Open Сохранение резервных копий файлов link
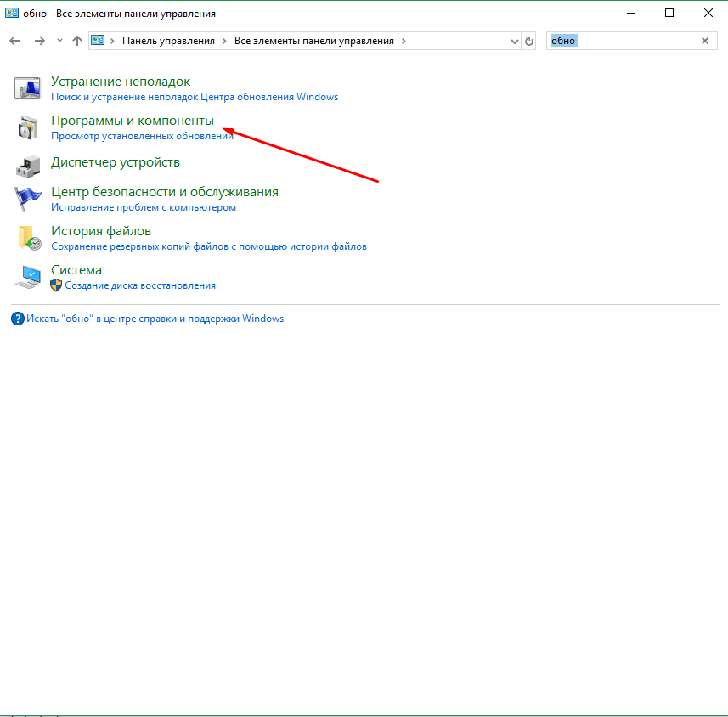Image resolution: width=728 pixels, height=717 pixels. click(x=209, y=246)
